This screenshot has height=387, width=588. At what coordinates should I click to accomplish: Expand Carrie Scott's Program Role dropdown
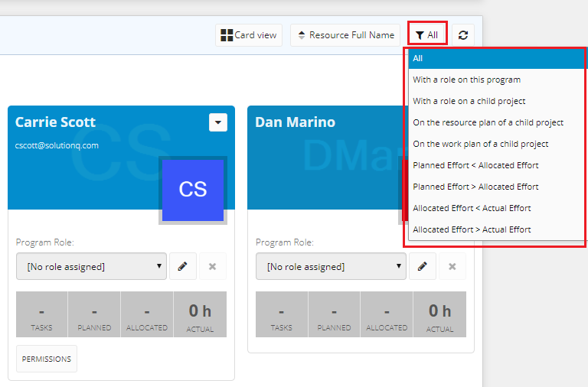point(92,266)
